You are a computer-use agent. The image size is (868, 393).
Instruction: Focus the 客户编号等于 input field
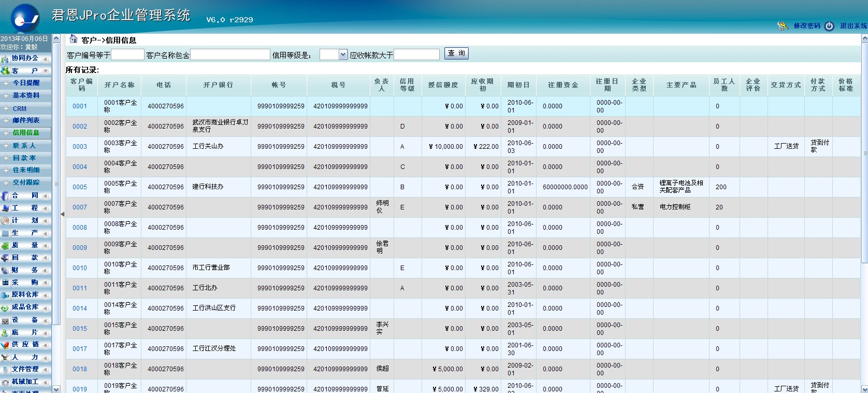[x=127, y=54]
